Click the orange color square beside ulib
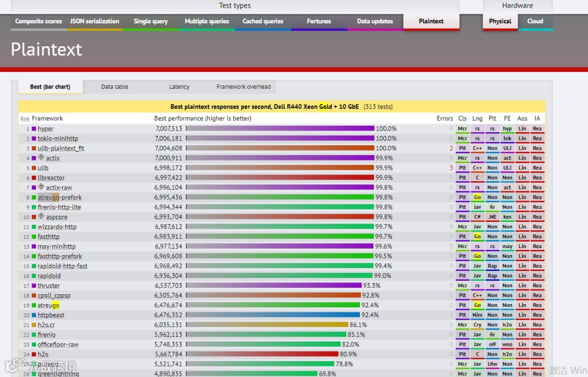 (x=34, y=168)
